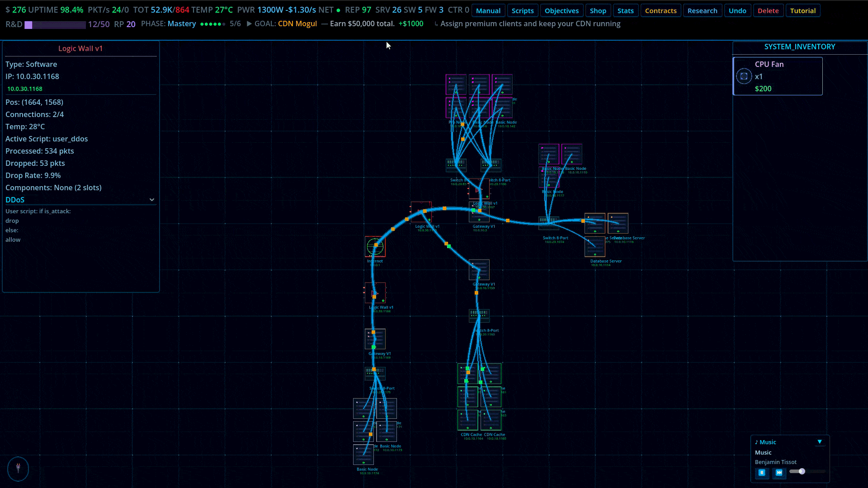
Task: Pause the music playback
Action: tap(762, 473)
